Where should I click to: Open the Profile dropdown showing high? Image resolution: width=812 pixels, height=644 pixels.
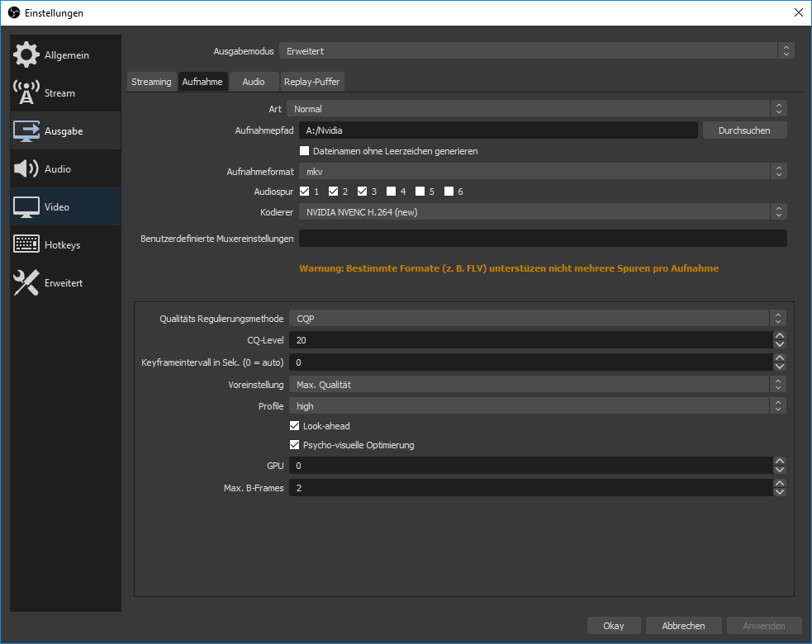538,406
